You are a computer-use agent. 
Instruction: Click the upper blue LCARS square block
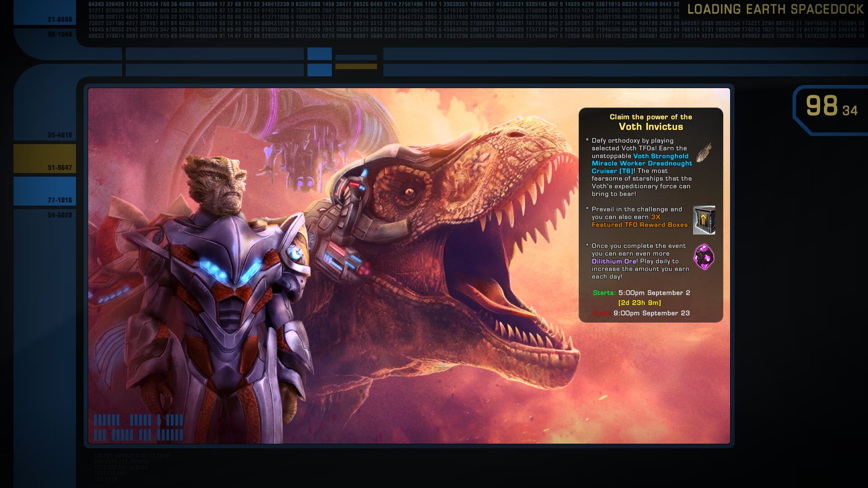click(319, 54)
